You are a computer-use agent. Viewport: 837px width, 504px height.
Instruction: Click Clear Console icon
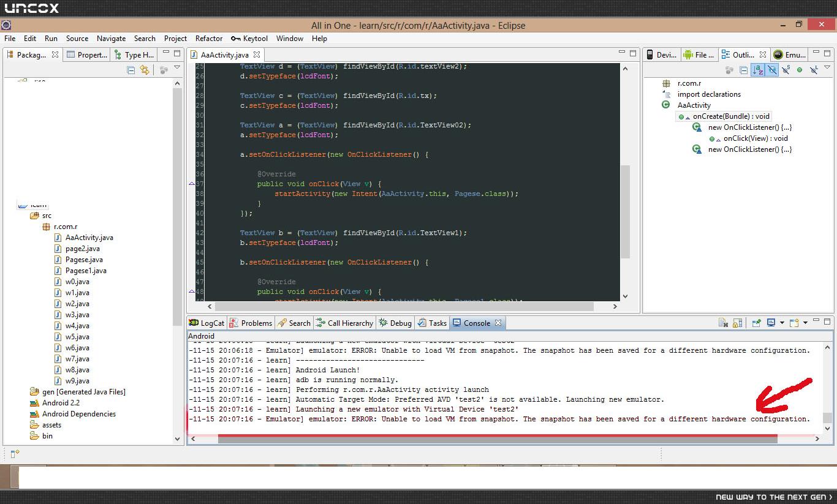coord(723,323)
